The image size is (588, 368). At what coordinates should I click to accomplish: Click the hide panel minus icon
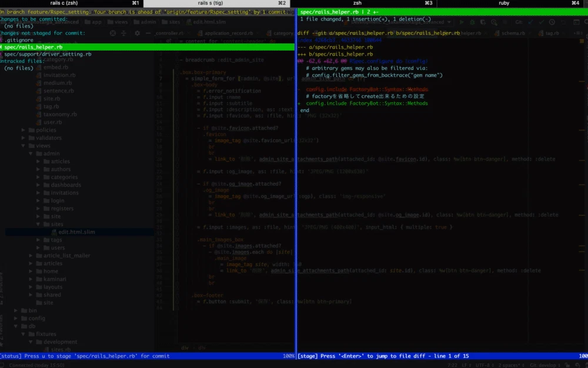pos(148,33)
